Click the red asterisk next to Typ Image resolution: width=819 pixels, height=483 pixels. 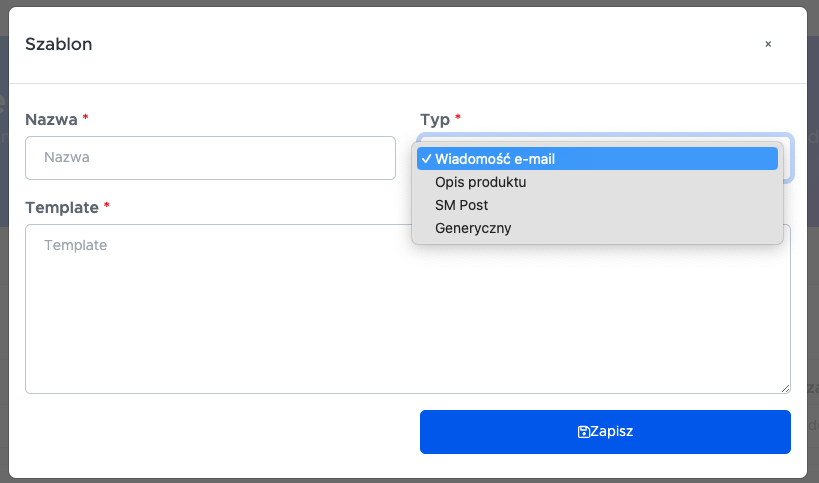[458, 118]
